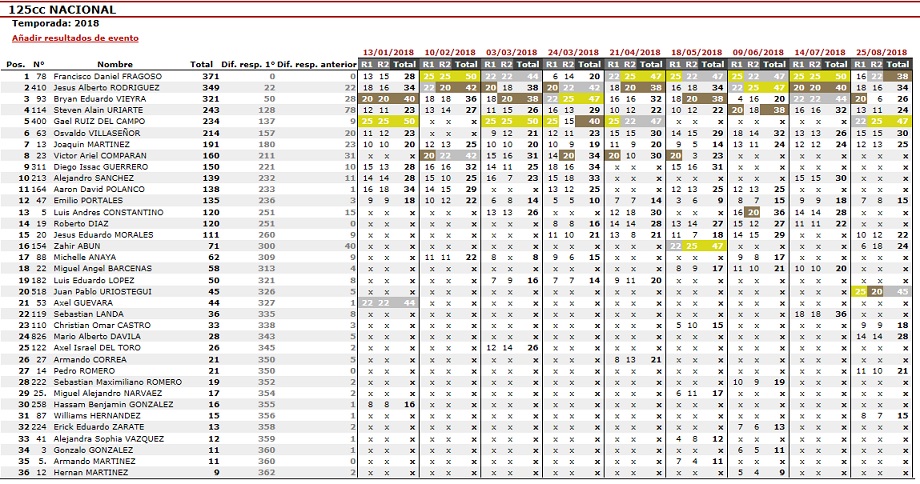Select the 03/03/2018 event date link
Viewport: 920px width, 484px height.
513,51
